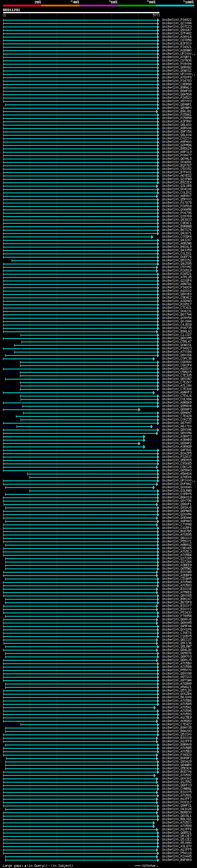Select hit UniRef100_A5YVV3
The height and width of the screenshot is (868, 197).
(176, 101)
